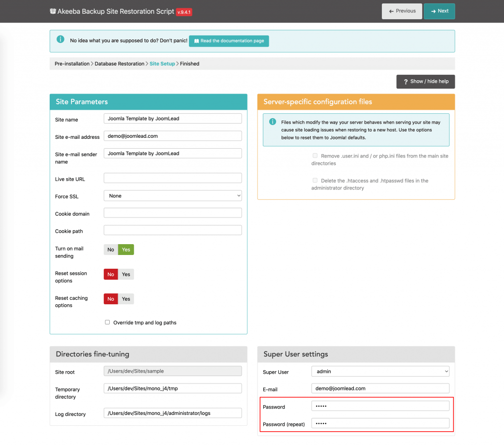Click the left arrow icon on Previous button
504x445 pixels.
point(391,11)
